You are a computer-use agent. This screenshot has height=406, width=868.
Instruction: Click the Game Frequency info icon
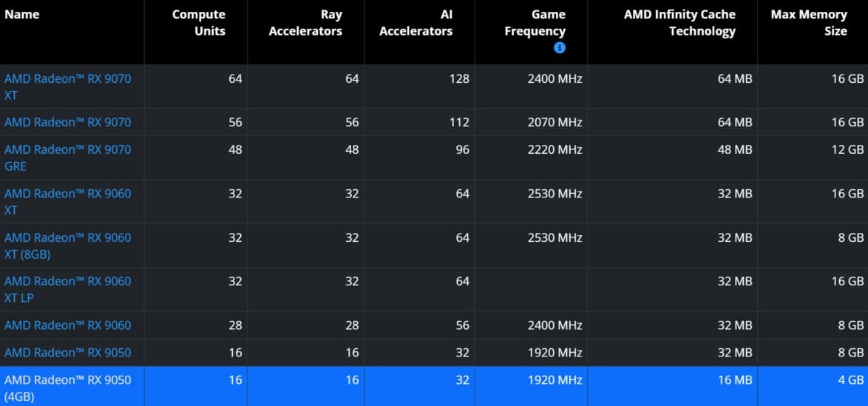pyautogui.click(x=560, y=48)
